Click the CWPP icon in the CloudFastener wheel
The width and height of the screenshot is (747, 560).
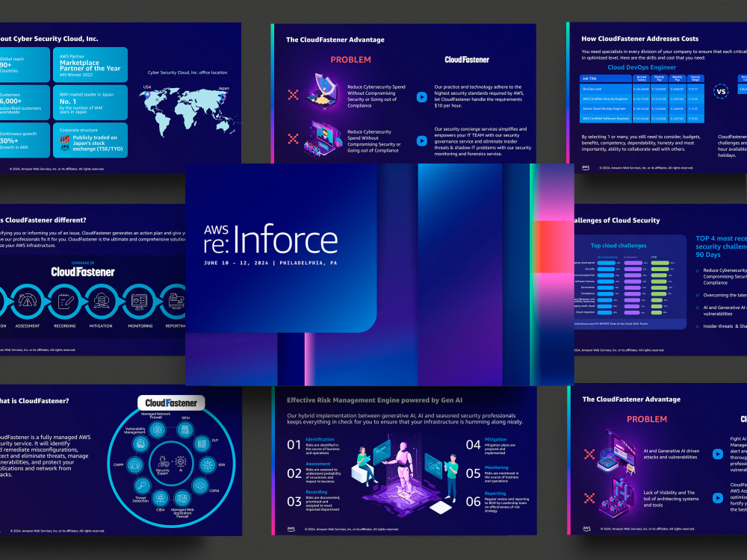(x=134, y=464)
